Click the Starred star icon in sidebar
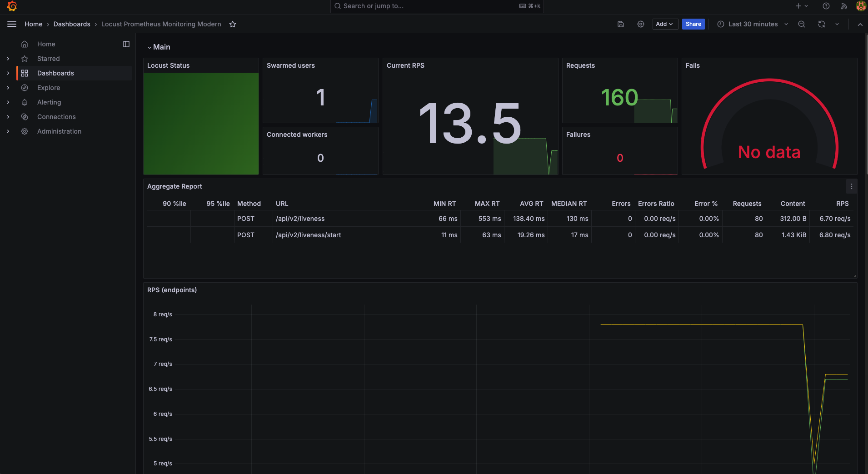This screenshot has width=868, height=474. tap(25, 59)
